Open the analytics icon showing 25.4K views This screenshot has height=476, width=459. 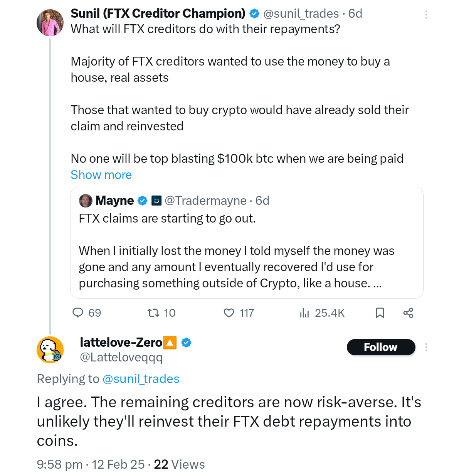[304, 313]
